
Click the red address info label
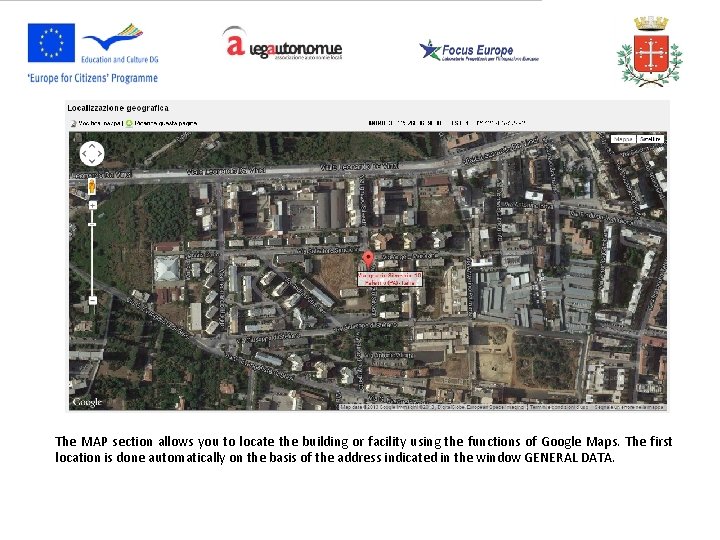point(390,279)
